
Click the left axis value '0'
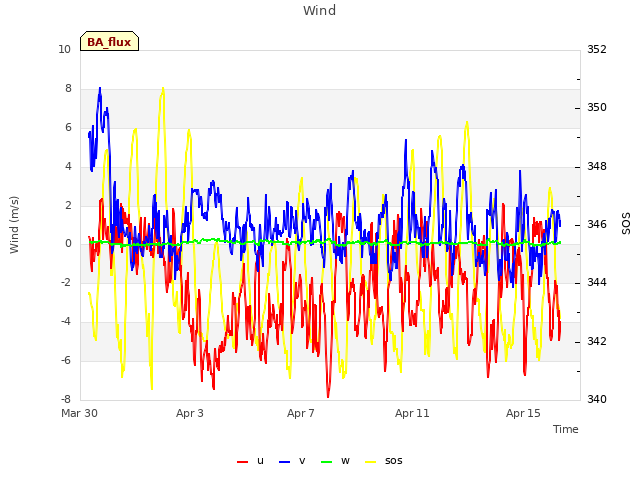click(68, 244)
